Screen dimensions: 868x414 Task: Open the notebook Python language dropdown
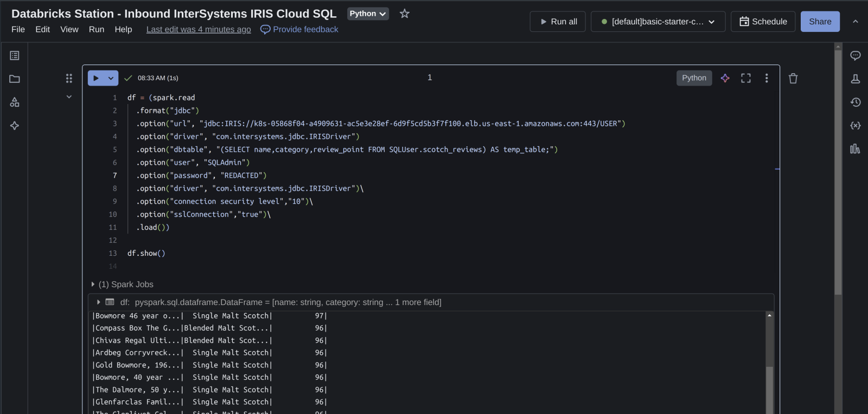tap(367, 14)
